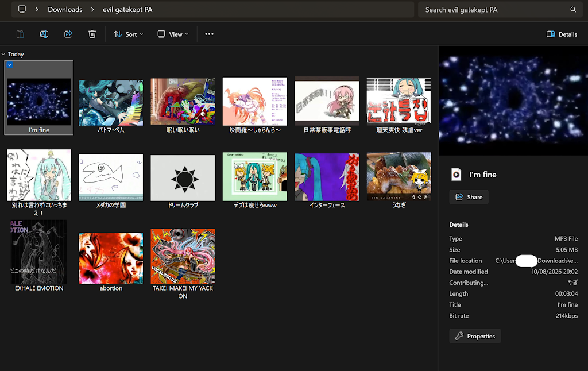This screenshot has height=371, width=588.
Task: Click the This PC monitor icon in address bar
Action: point(22,9)
